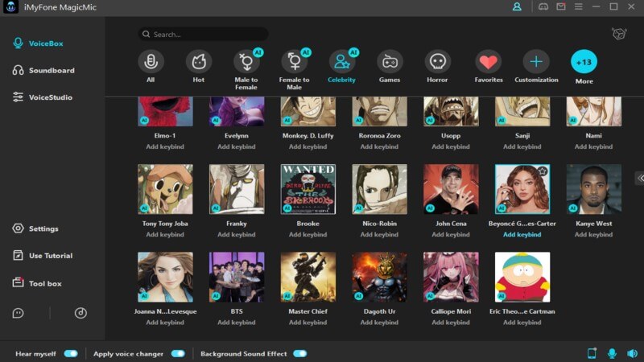Viewport: 644px width, 362px height.
Task: Select the Horror category
Action: pos(437,67)
